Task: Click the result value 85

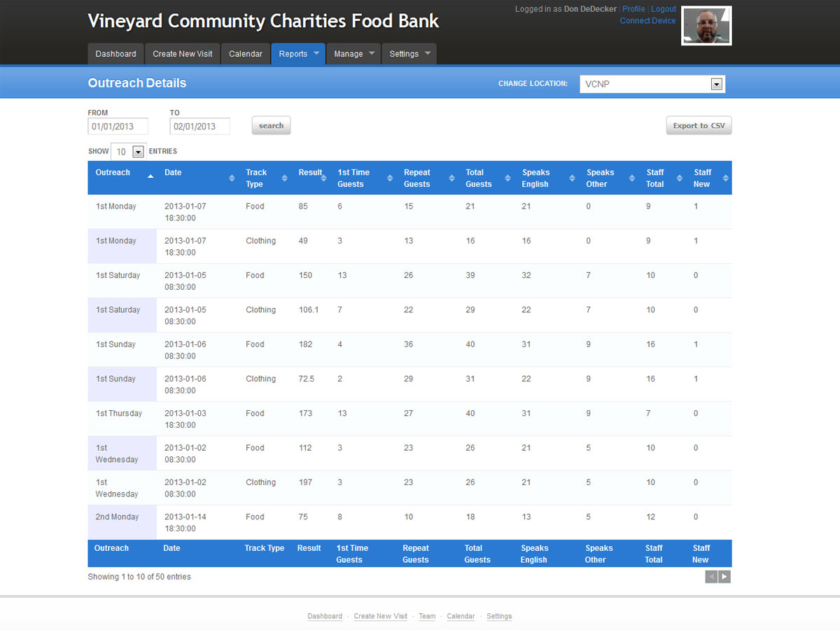Action: pyautogui.click(x=303, y=206)
